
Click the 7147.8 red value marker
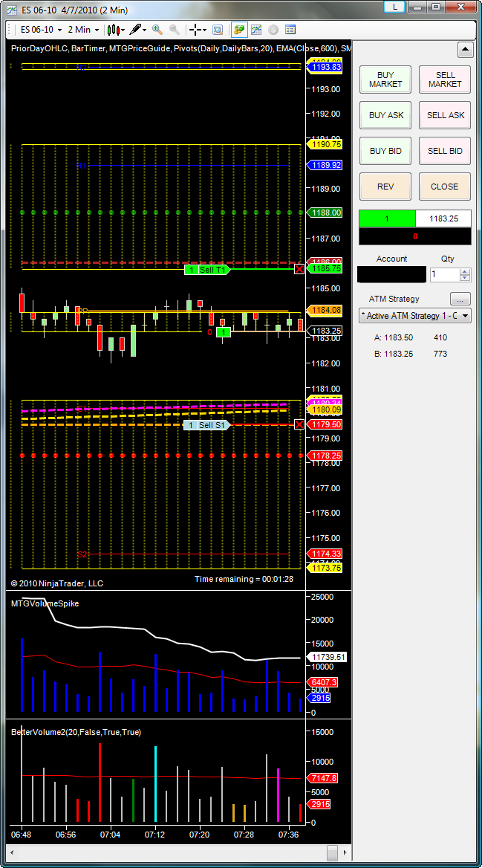click(322, 778)
